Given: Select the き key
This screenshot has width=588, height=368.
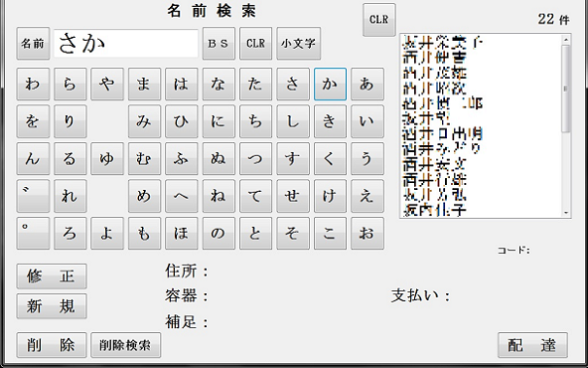Looking at the screenshot, I should [330, 121].
